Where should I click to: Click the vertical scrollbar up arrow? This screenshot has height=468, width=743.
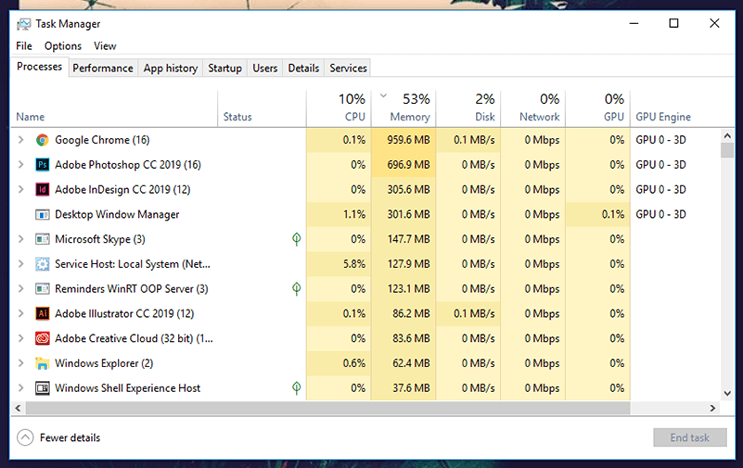coord(727,136)
